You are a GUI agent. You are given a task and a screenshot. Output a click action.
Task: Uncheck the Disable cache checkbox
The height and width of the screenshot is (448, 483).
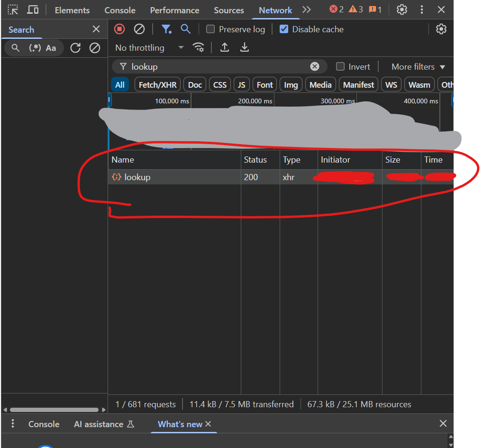(284, 29)
